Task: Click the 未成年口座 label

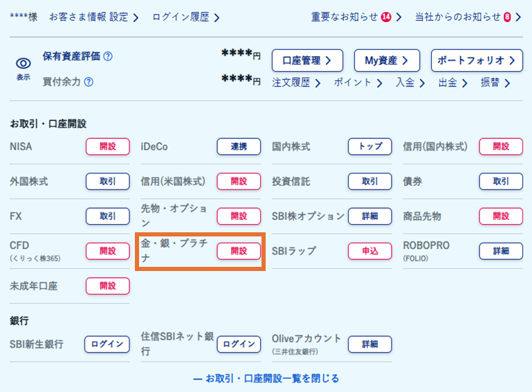Action: 34,286
